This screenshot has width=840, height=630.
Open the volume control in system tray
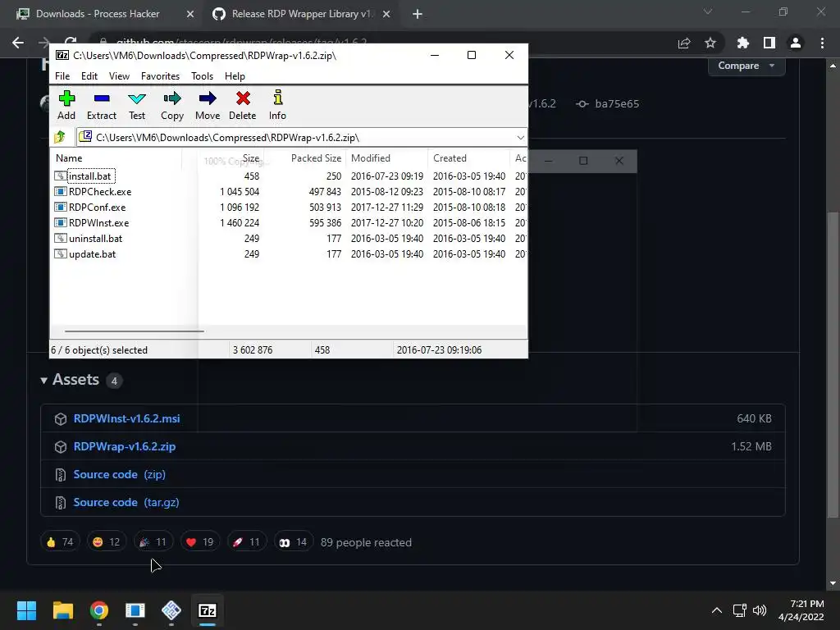coord(760,610)
